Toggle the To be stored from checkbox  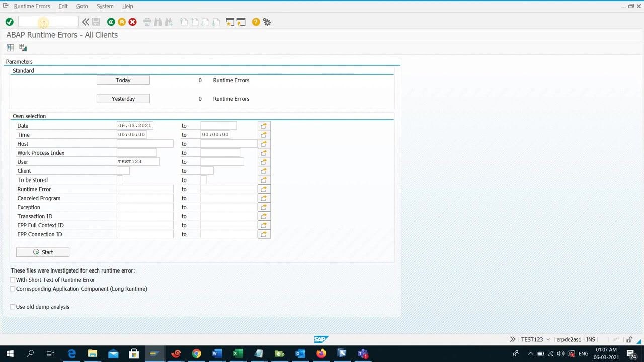(120, 180)
